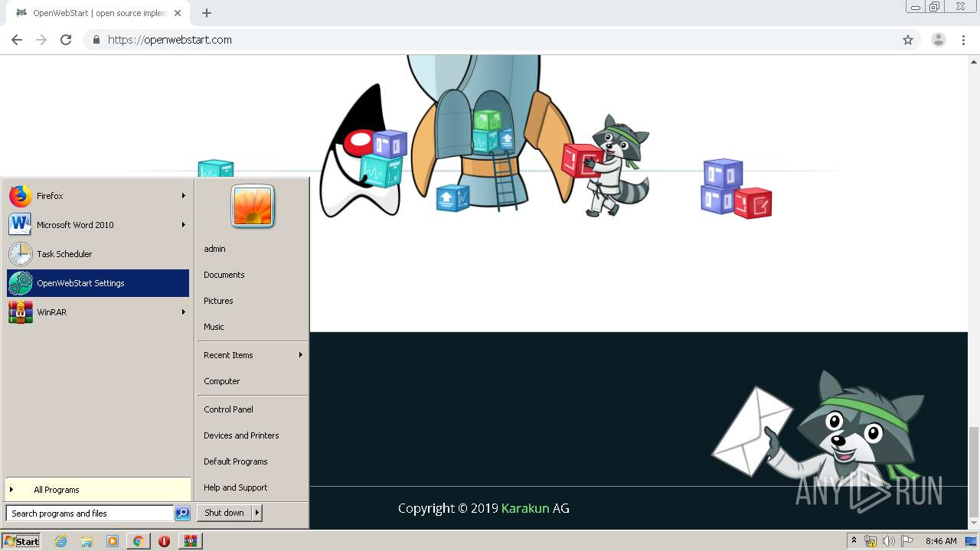Expand the Firefox jump list arrow
Viewport: 980px width, 551px height.
[183, 196]
